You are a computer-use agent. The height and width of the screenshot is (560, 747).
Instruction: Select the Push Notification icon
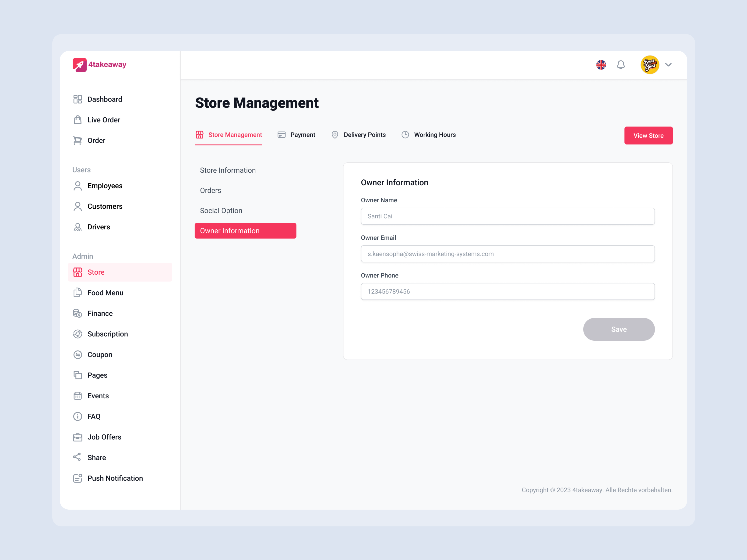tap(77, 478)
